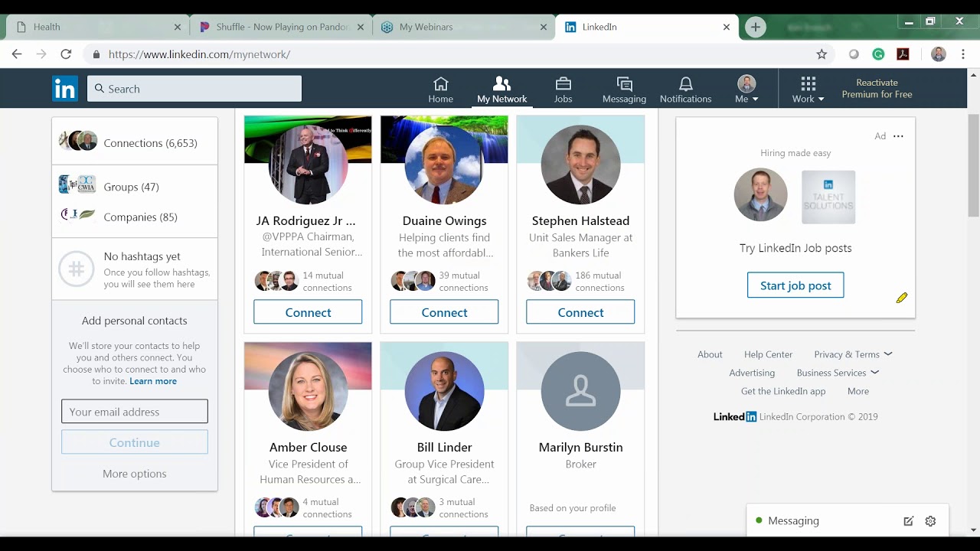Click the LinkedIn logo icon
This screenshot has height=551, width=980.
coord(65,89)
